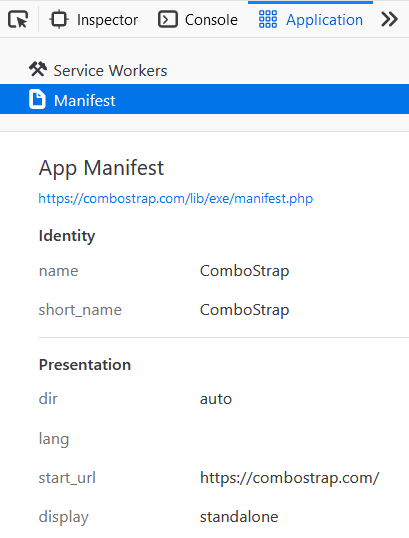Image resolution: width=409 pixels, height=538 pixels.
Task: Click the dir auto value
Action: [216, 399]
